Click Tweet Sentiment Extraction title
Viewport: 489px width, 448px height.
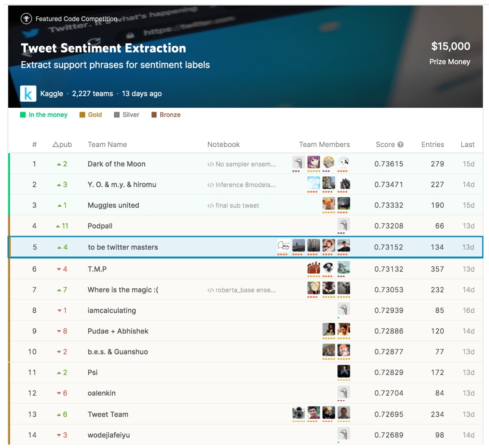coord(103,48)
